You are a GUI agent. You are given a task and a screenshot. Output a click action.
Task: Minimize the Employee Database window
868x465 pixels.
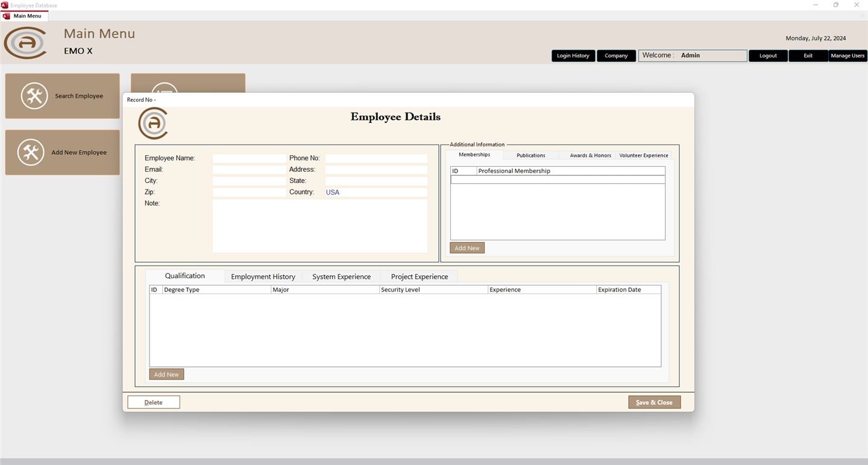coord(816,5)
